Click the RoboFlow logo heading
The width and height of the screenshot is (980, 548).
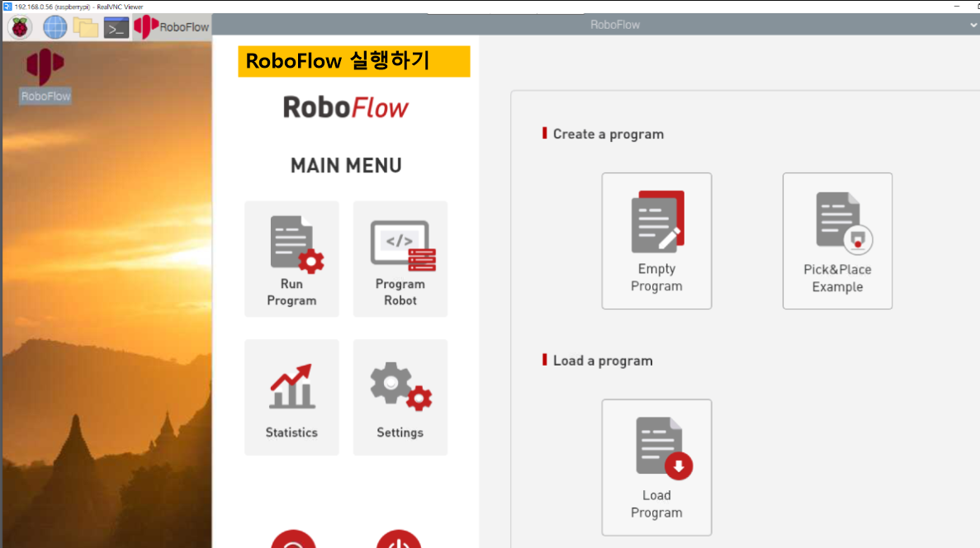pyautogui.click(x=346, y=107)
